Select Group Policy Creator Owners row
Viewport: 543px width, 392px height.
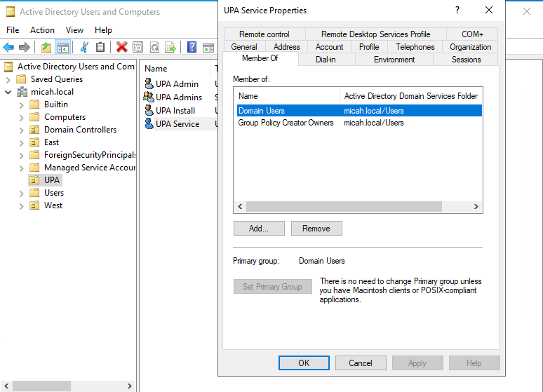tap(286, 123)
